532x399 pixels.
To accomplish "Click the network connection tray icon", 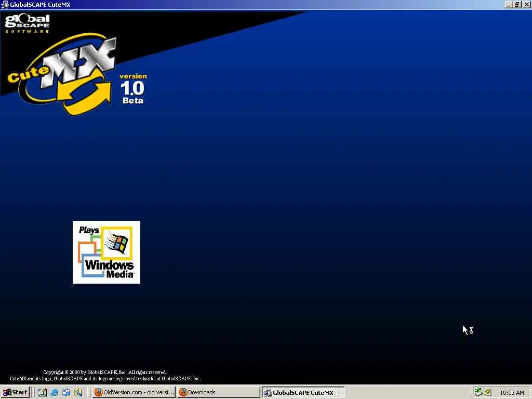I will coord(478,392).
